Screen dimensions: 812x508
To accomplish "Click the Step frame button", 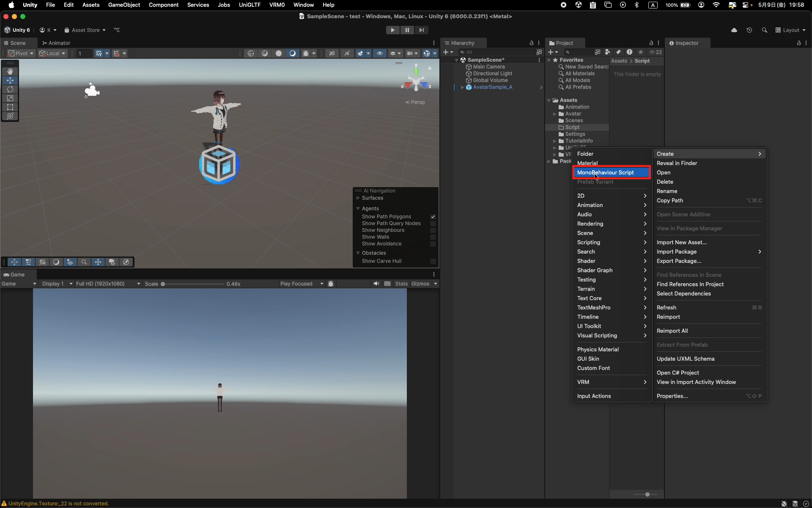I will (x=421, y=30).
